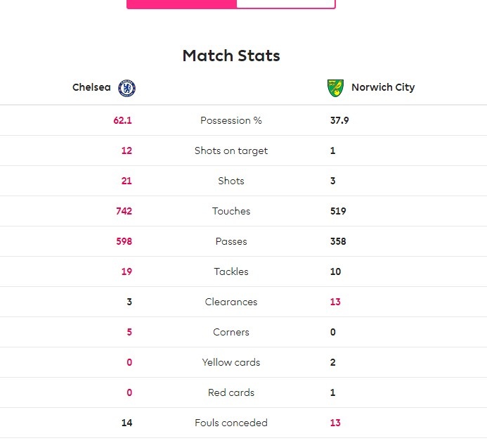Click Norwich City's 519 touches value
The image size is (487, 448).
point(338,211)
